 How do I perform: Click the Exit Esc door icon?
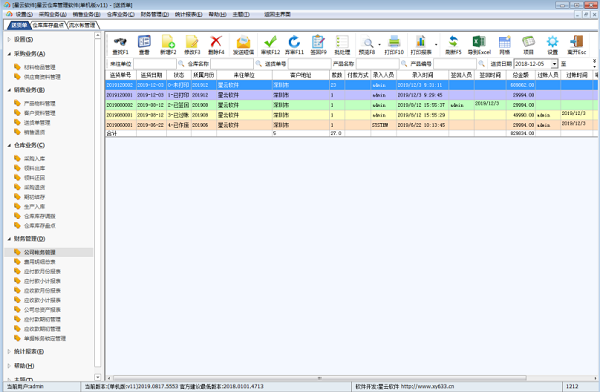[576, 42]
